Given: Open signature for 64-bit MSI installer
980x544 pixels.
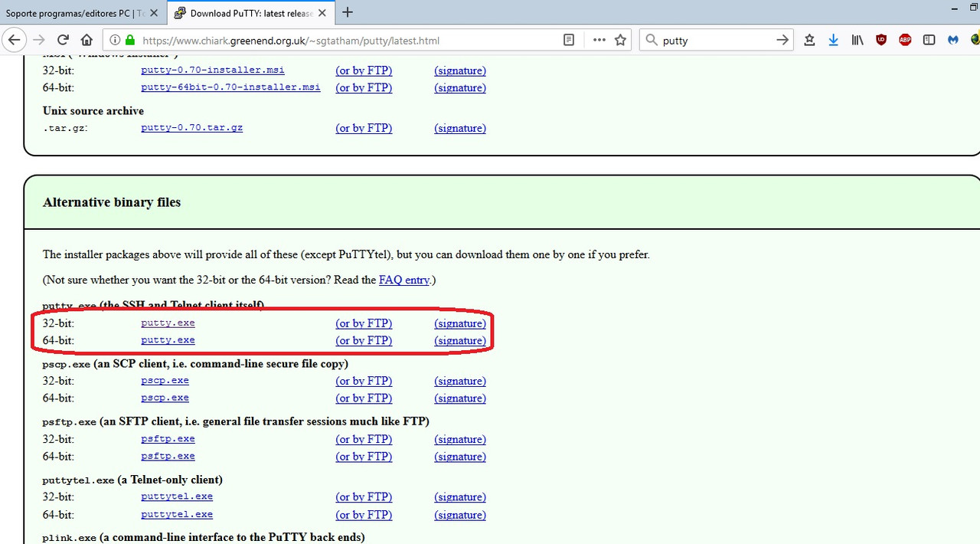Looking at the screenshot, I should pos(460,88).
